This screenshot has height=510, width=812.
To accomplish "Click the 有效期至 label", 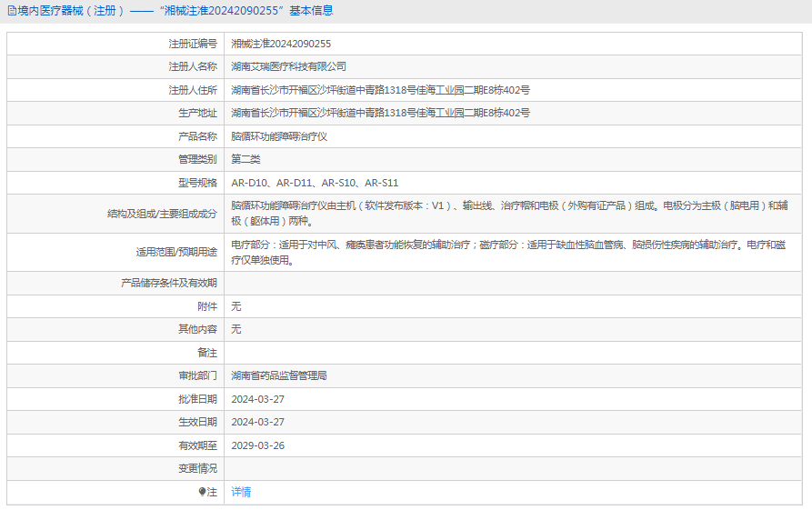I will pos(198,445).
